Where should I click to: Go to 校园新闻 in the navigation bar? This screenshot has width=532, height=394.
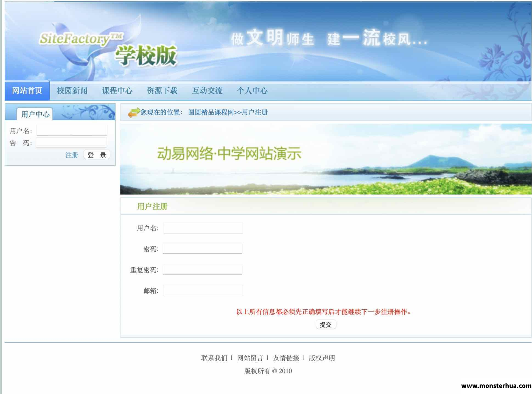[x=72, y=91]
